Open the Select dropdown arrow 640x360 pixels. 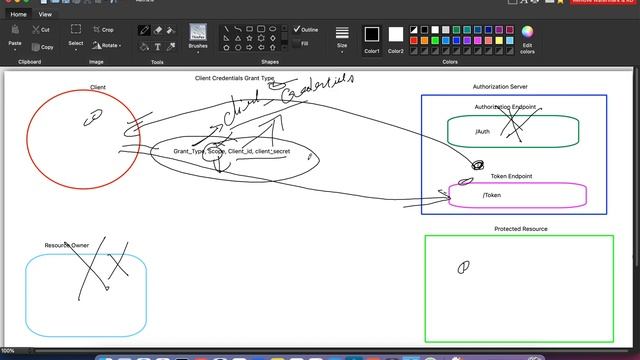pyautogui.click(x=76, y=50)
